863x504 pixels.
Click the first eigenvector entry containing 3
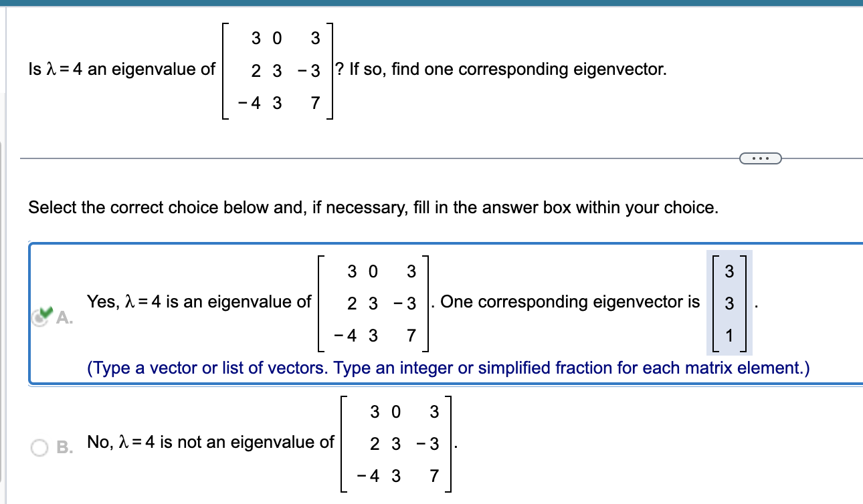[x=729, y=271]
